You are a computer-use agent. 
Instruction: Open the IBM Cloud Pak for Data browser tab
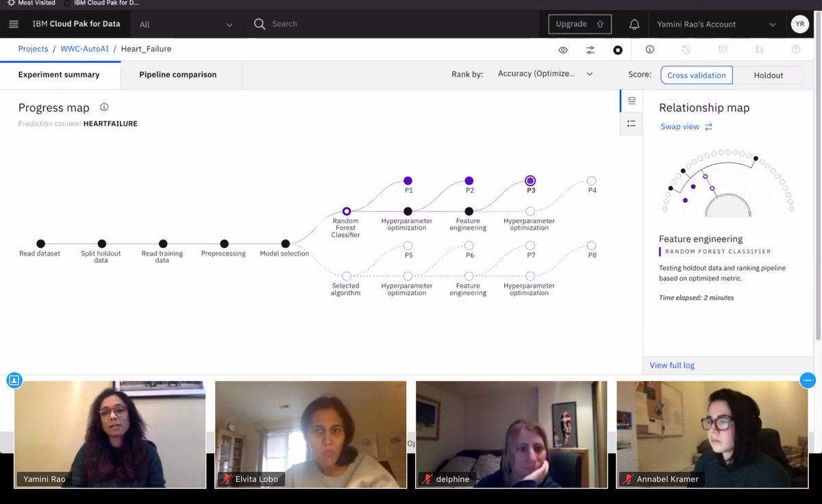(101, 3)
